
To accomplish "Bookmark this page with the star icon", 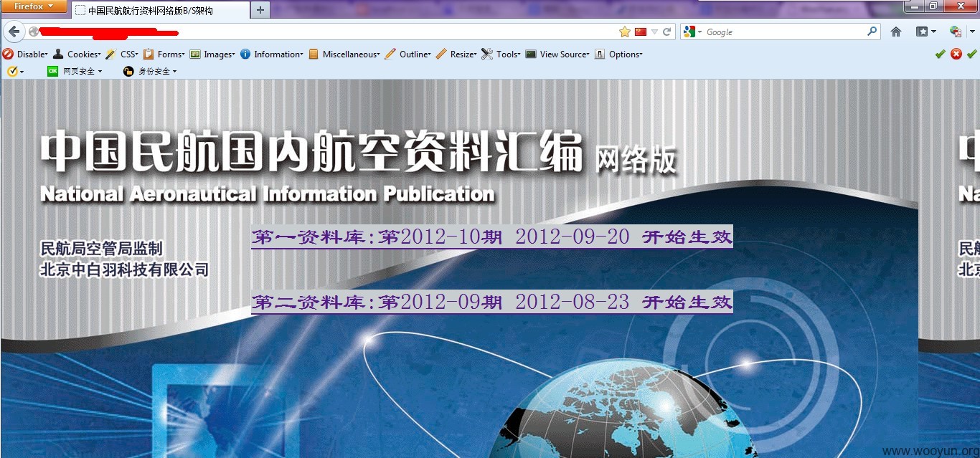I will (624, 32).
